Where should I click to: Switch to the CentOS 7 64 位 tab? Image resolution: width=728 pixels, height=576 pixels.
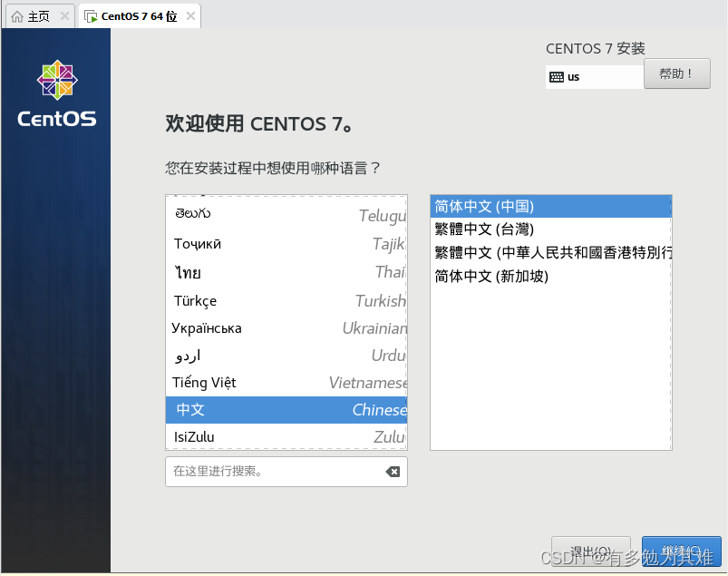tap(140, 16)
